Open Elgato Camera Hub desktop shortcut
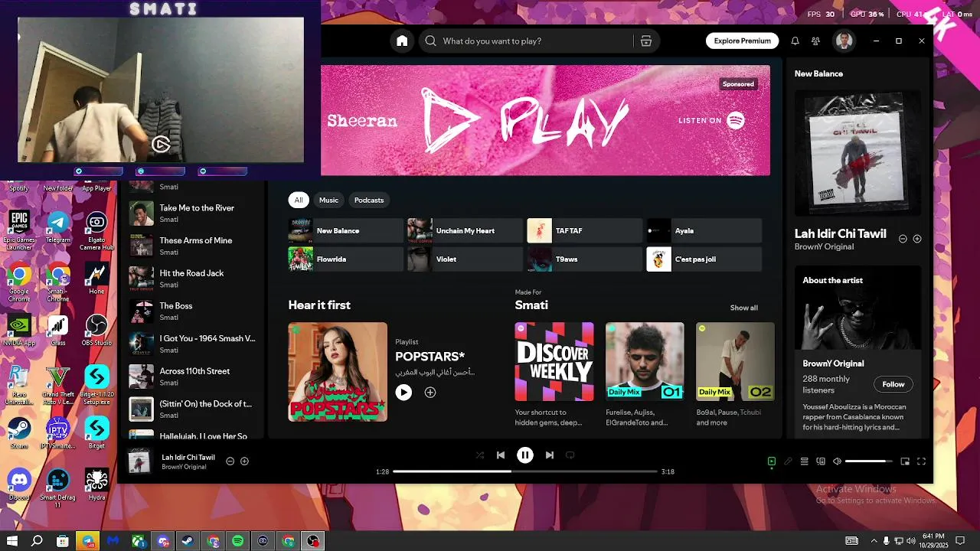The width and height of the screenshot is (980, 551). (96, 232)
